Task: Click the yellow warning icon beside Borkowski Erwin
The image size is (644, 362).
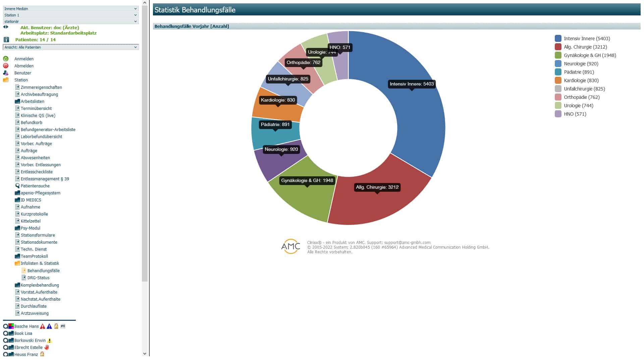Action: coord(50,341)
